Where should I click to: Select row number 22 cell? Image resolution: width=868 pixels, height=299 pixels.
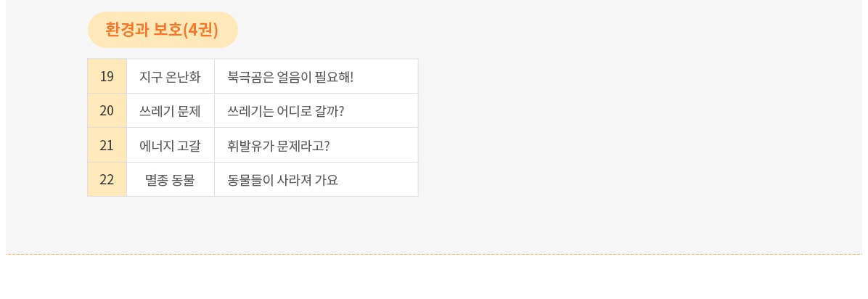[x=107, y=179]
